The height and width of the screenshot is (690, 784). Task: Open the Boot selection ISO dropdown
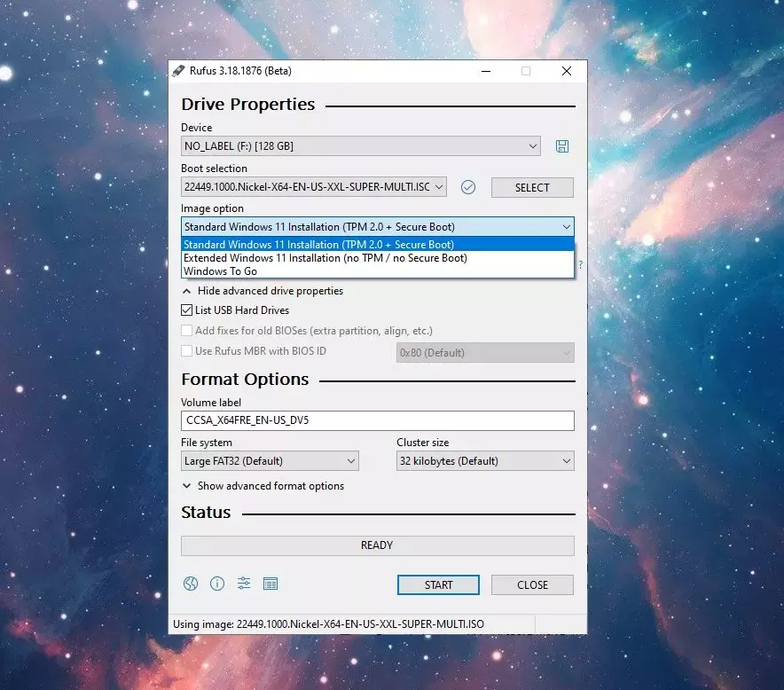pyautogui.click(x=313, y=187)
